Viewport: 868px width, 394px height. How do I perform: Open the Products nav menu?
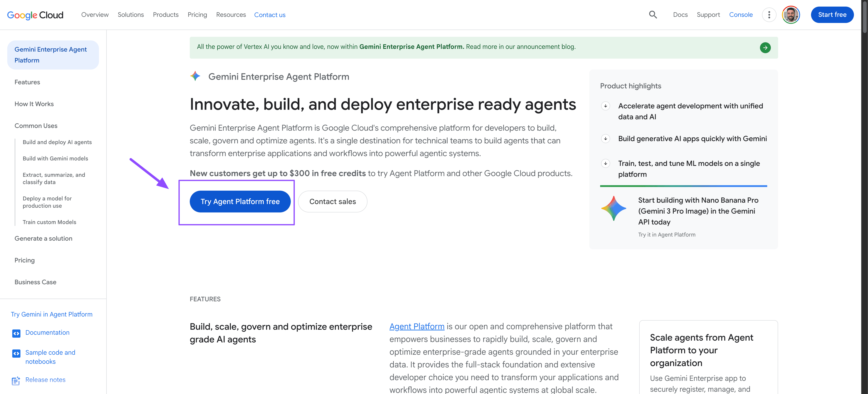click(166, 15)
